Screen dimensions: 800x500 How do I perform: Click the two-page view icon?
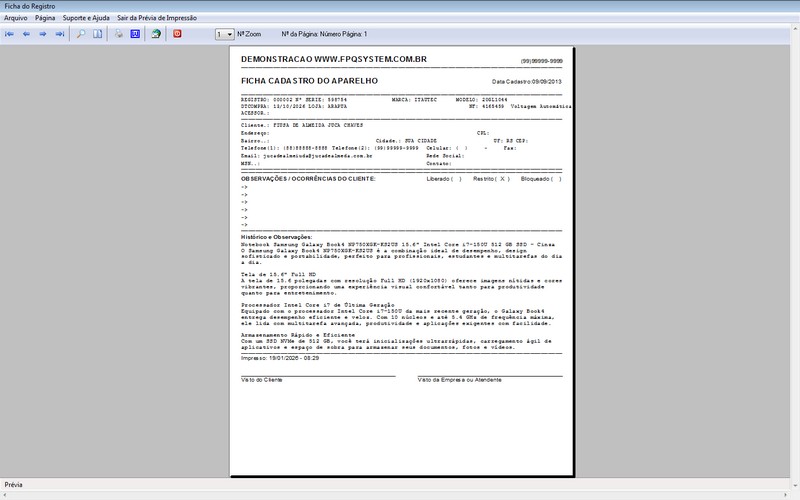97,34
